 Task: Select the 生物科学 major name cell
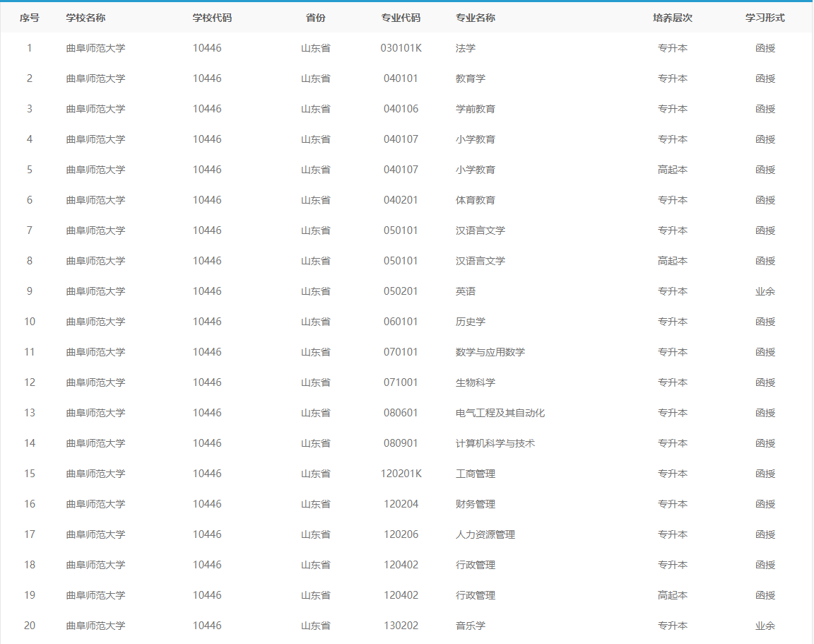(476, 382)
